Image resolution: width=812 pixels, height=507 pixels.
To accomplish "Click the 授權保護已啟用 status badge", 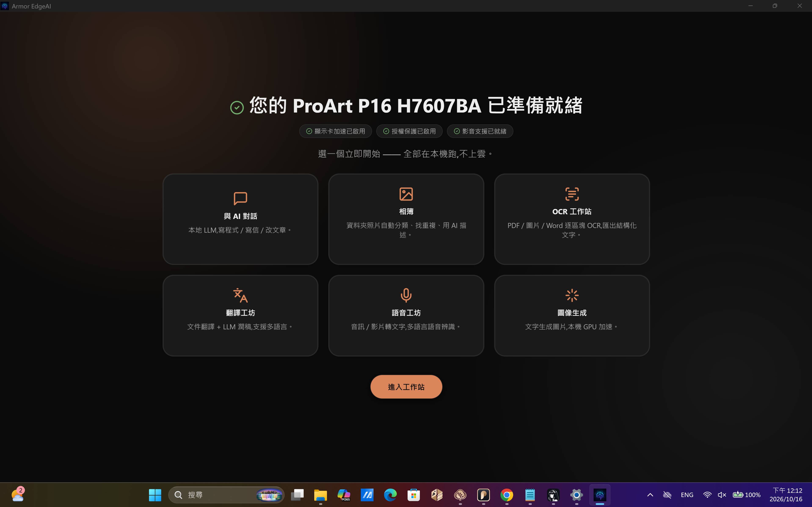I will click(x=409, y=131).
